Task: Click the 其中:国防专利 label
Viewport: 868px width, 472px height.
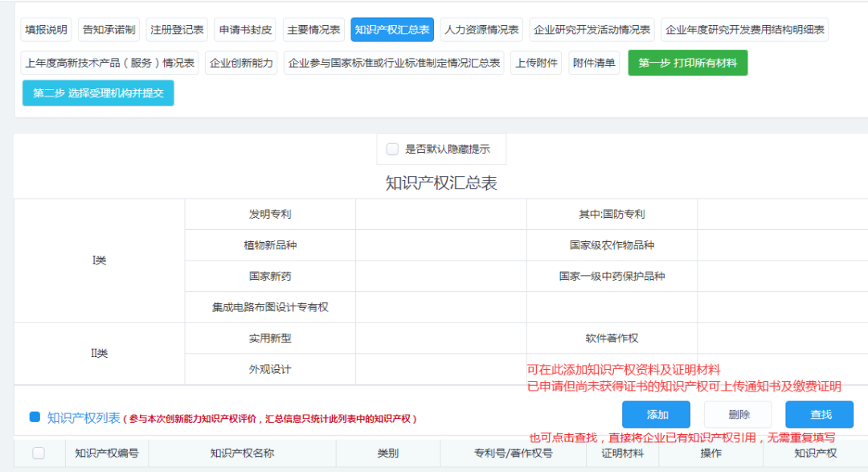Action: pyautogui.click(x=612, y=215)
